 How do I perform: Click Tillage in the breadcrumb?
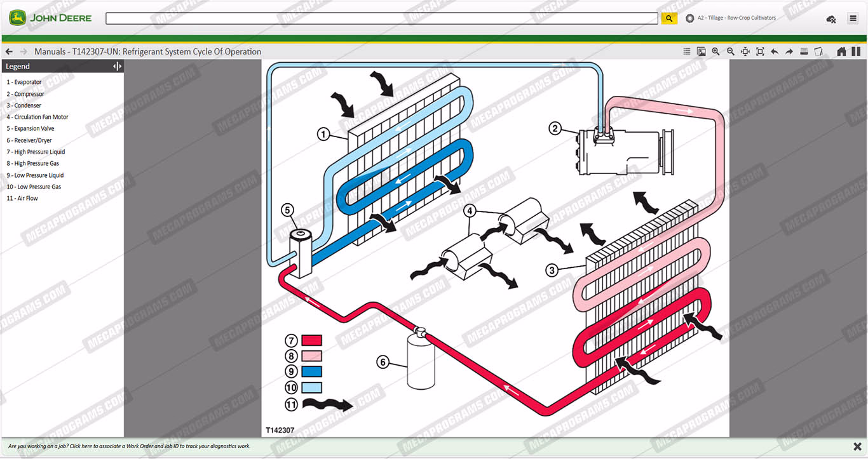pos(715,18)
